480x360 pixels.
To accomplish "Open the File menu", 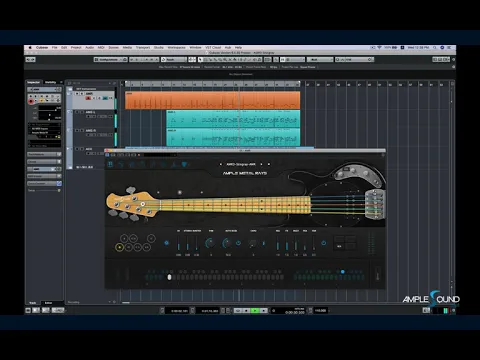I will tap(54, 48).
